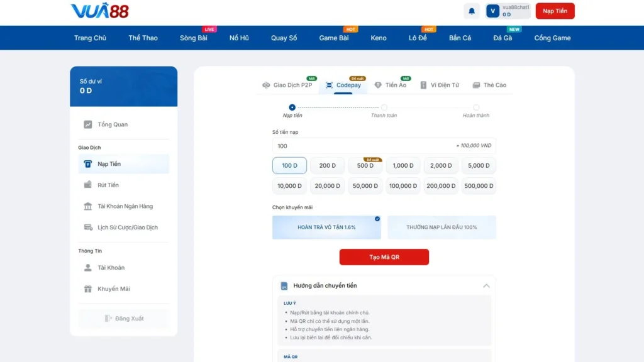The image size is (644, 362).
Task: Select THƯỞNG NẠP LẦN ĐẦU 100% promotion
Action: click(441, 228)
